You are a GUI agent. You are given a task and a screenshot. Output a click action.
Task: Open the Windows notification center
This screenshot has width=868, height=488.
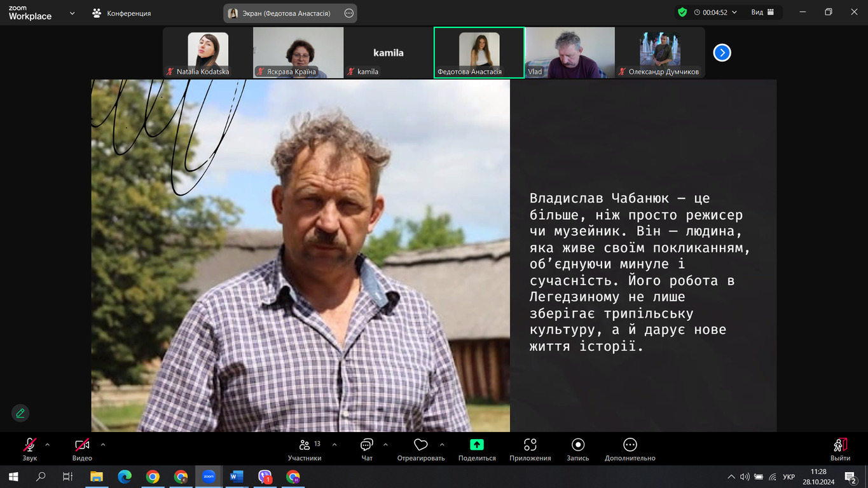851,477
